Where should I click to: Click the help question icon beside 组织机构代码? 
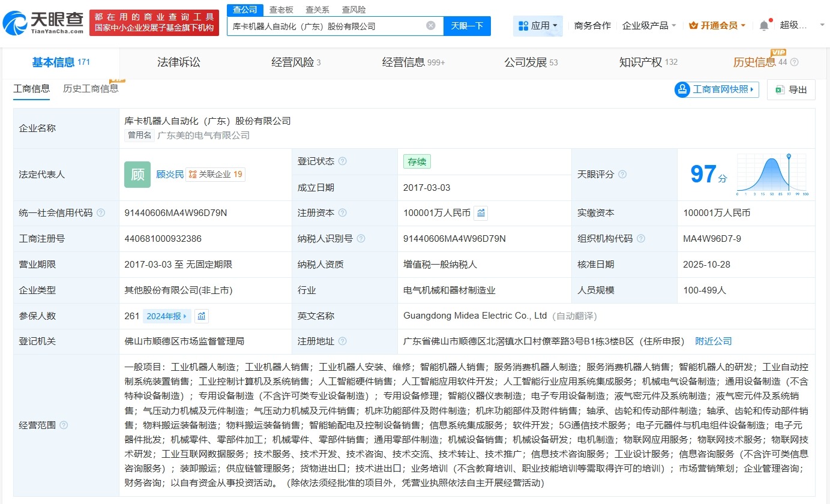640,238
